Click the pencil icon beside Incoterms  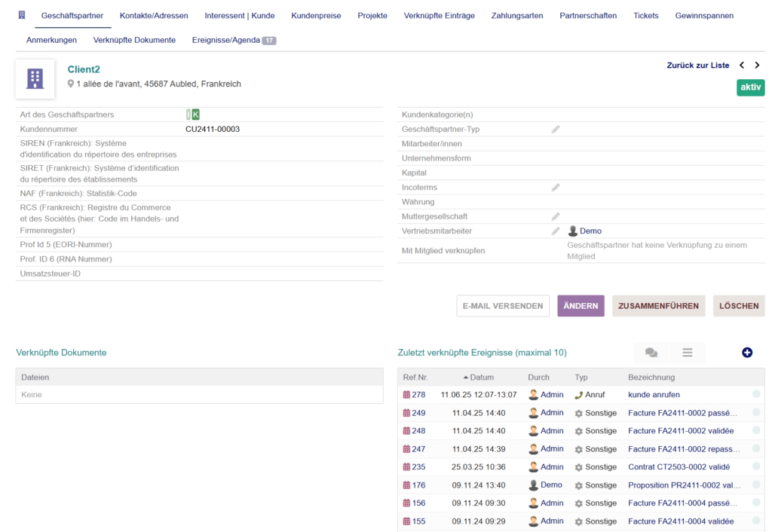(556, 188)
